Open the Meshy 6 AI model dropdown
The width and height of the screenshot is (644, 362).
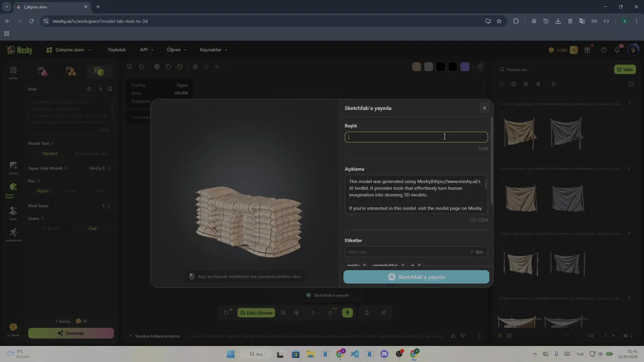[100, 168]
